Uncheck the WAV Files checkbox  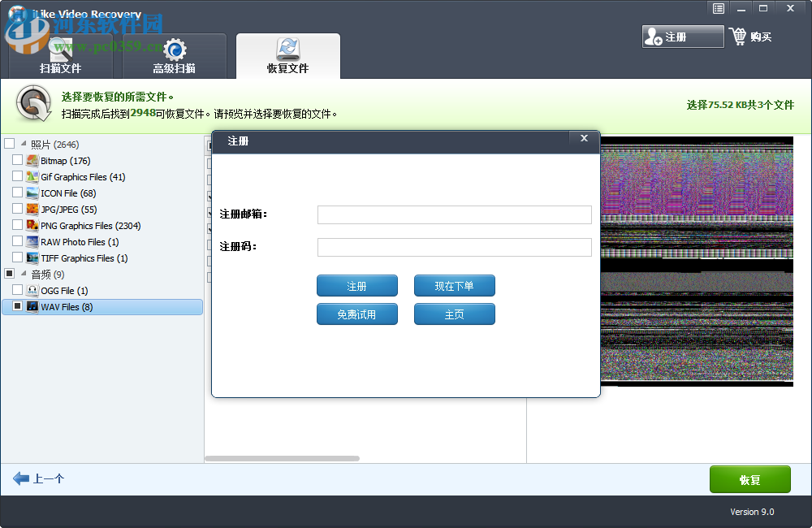point(17,306)
